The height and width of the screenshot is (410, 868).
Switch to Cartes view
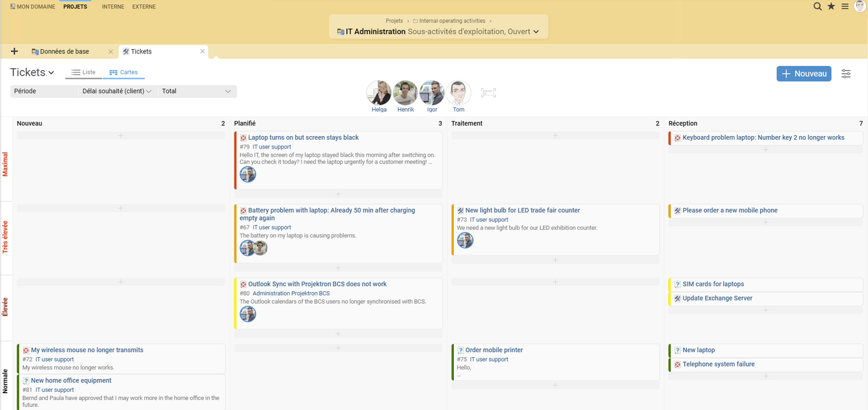coord(124,72)
